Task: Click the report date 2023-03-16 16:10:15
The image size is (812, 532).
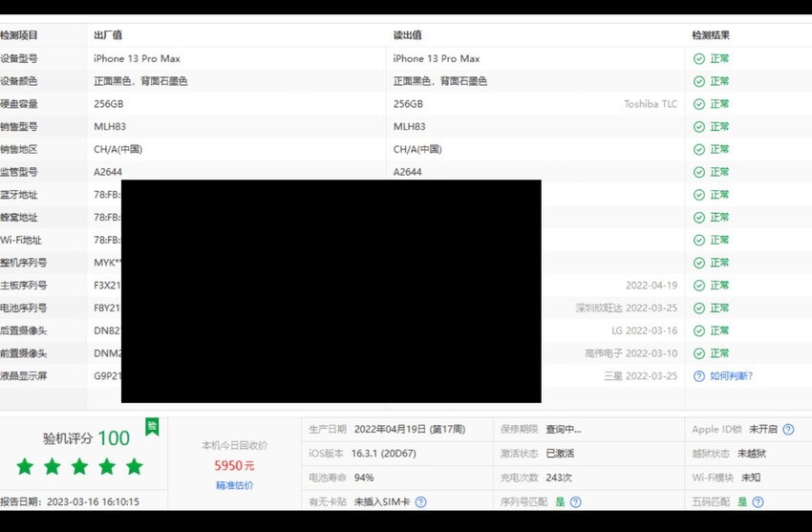Action: [x=93, y=502]
